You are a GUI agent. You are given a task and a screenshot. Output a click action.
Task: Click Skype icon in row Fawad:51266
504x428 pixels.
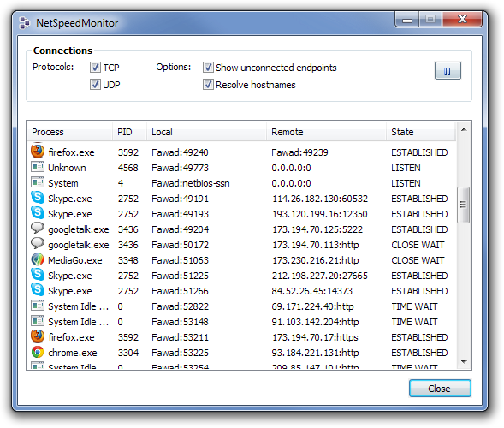38,290
